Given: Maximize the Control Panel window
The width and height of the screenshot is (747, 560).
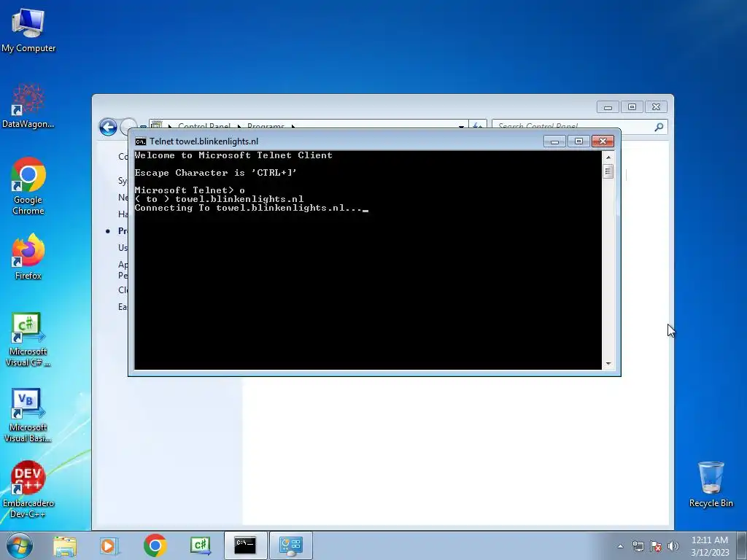Looking at the screenshot, I should tap(632, 107).
